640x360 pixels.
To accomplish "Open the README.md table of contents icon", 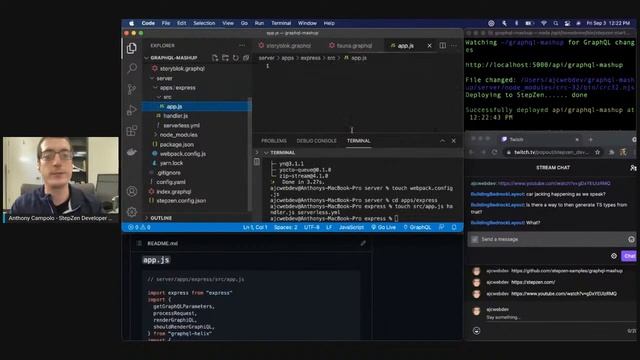I will pos(139,243).
